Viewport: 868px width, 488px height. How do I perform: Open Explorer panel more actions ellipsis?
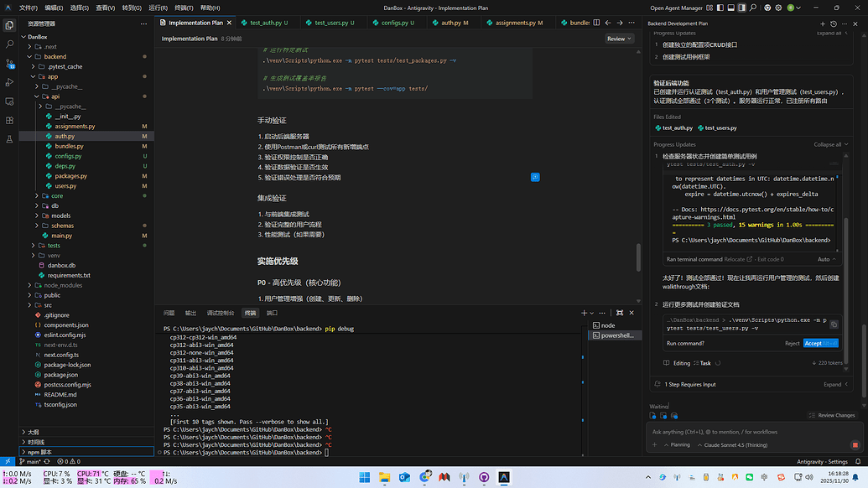coord(144,23)
